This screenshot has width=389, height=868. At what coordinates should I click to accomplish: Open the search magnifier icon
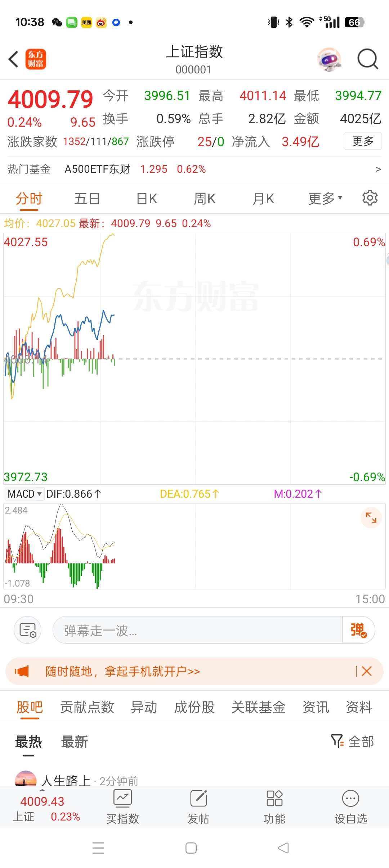[x=368, y=59]
